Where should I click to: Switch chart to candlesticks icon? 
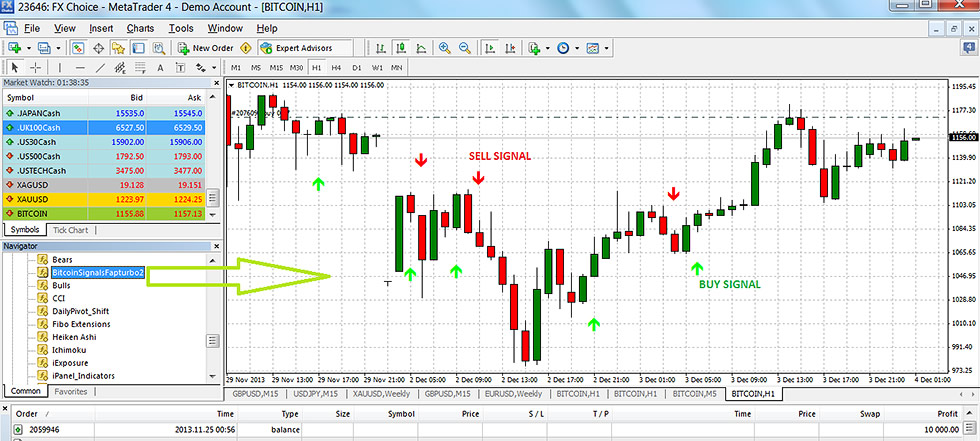(x=401, y=48)
